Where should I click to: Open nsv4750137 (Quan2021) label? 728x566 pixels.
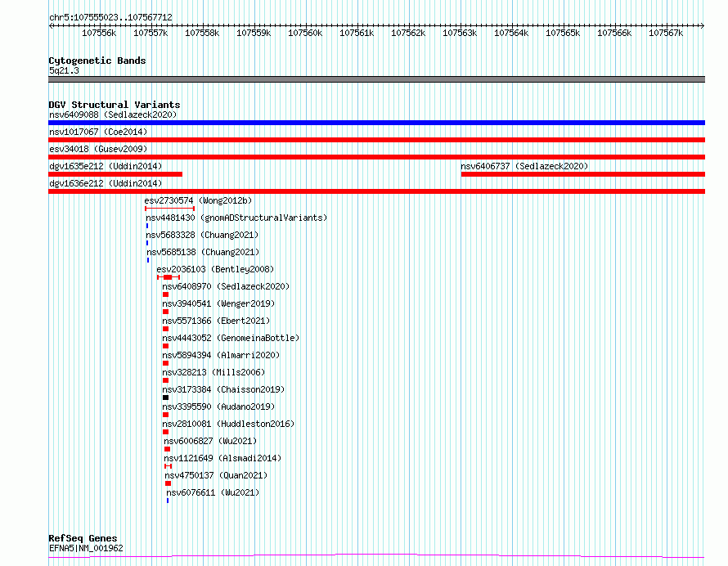216,475
